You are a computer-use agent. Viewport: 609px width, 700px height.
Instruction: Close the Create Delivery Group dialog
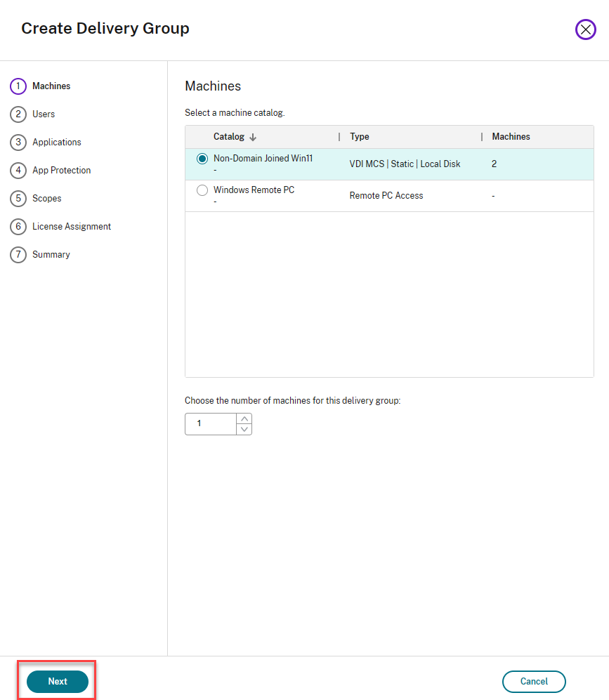click(585, 29)
